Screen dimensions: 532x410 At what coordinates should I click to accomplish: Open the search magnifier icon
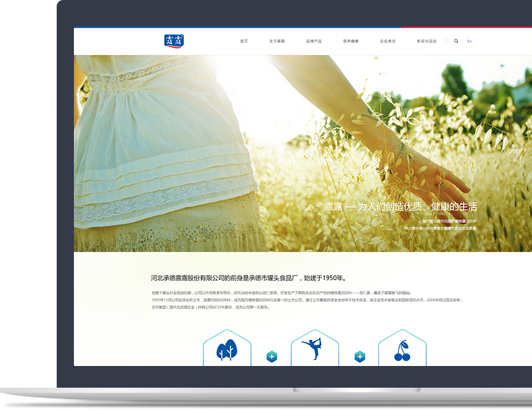pos(456,41)
